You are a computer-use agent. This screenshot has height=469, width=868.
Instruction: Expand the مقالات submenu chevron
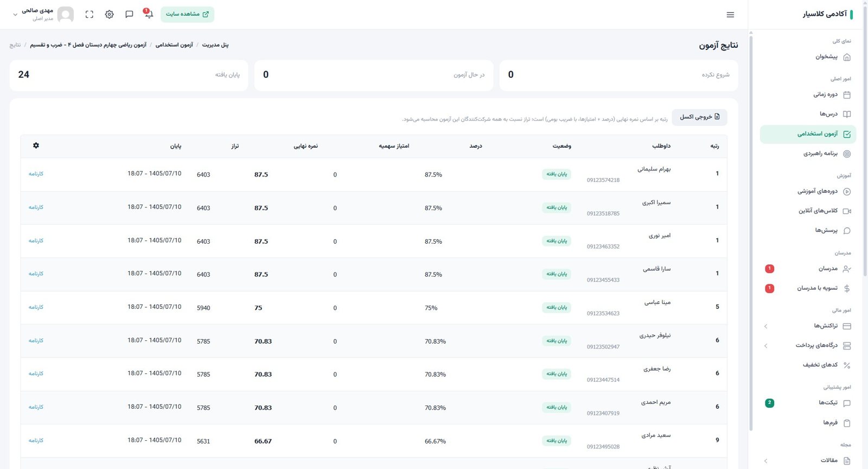pos(765,461)
